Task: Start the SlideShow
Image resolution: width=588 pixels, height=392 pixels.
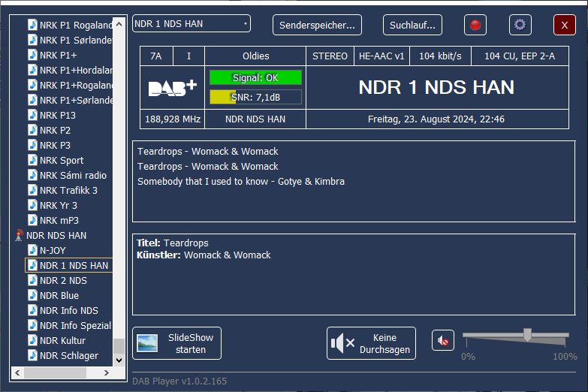Action: pyautogui.click(x=176, y=343)
